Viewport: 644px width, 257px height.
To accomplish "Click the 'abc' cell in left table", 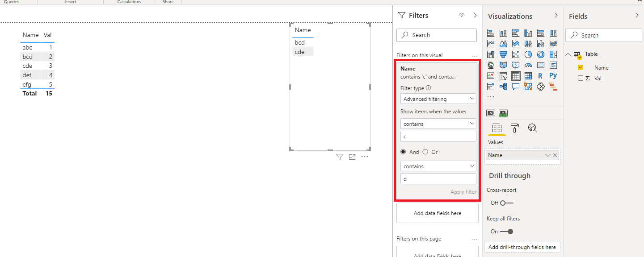I will pyautogui.click(x=27, y=48).
